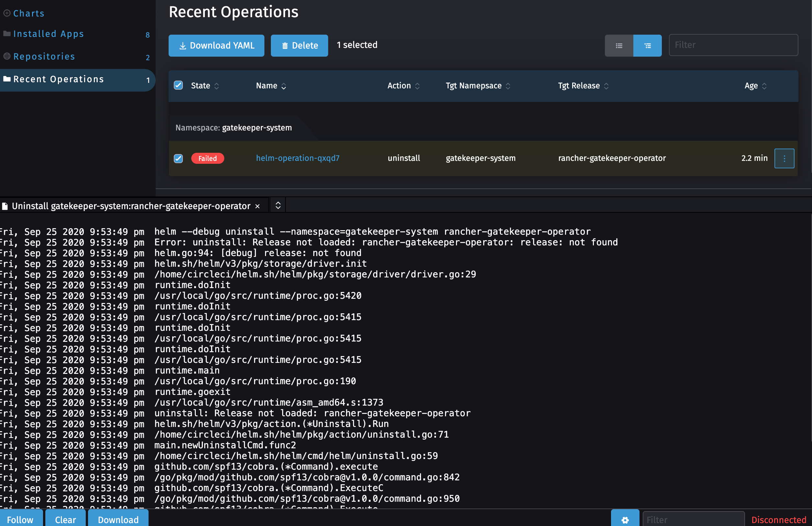Open log settings via gear icon
Screen dimensions: 812x526
coord(625,520)
